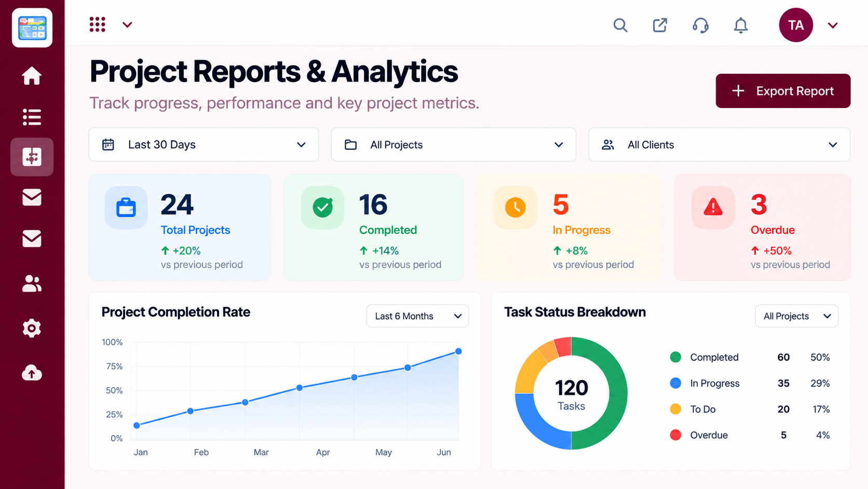Open the team members sidebar icon
This screenshot has height=489, width=868.
point(32,283)
